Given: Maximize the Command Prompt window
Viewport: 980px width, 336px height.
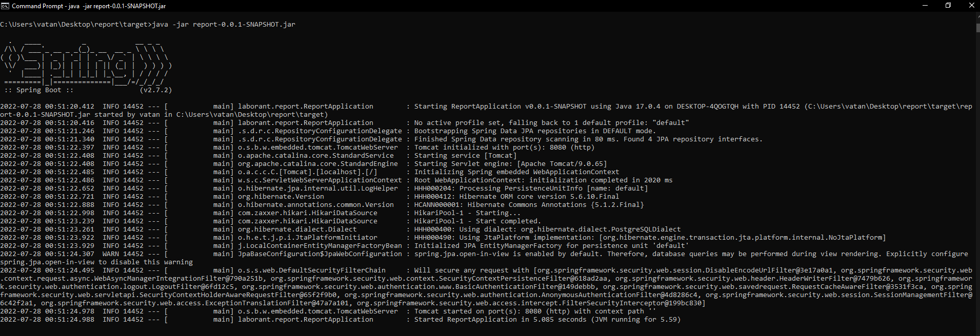Looking at the screenshot, I should [x=948, y=6].
